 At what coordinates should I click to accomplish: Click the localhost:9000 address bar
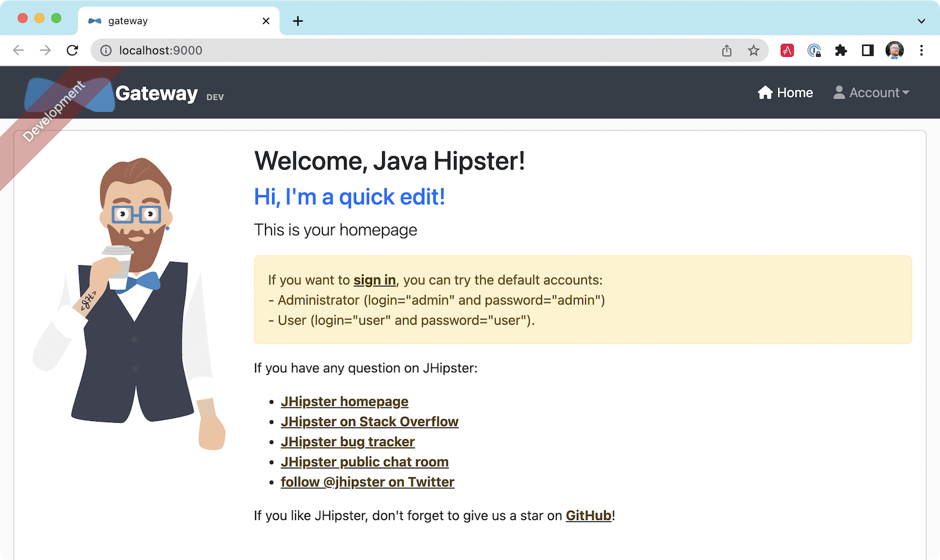[411, 50]
